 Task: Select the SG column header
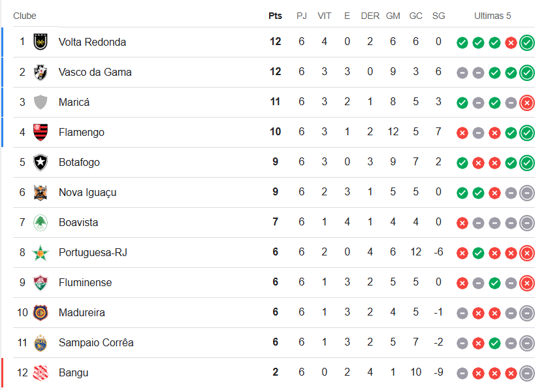pyautogui.click(x=438, y=16)
